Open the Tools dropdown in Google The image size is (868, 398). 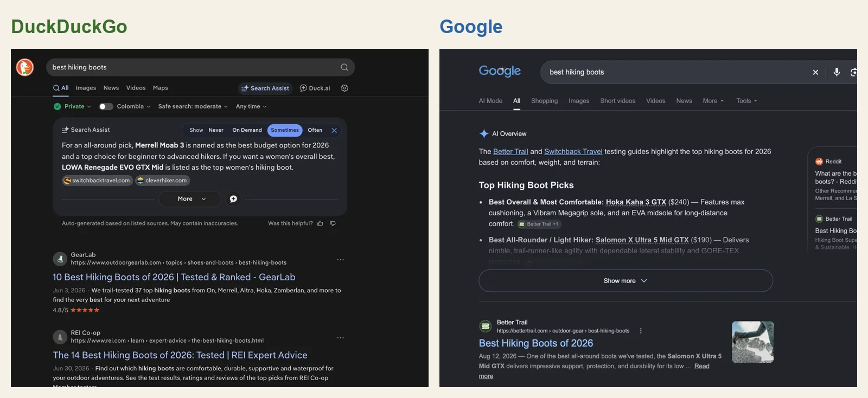point(746,101)
